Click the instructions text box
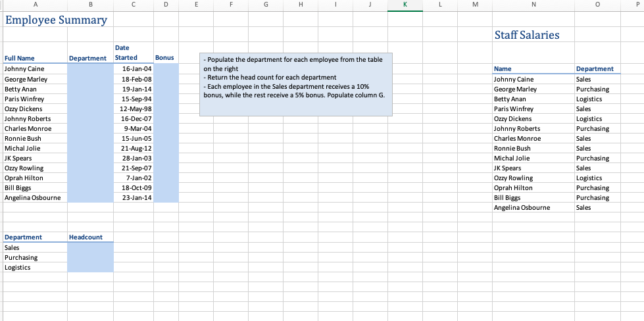This screenshot has width=644, height=321. click(x=296, y=84)
